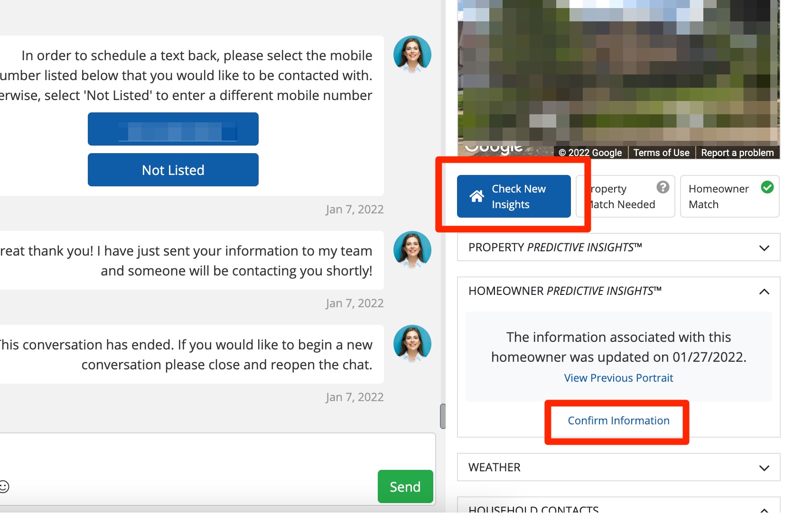Collapse the Homeowner Predictive Insights section
The height and width of the screenshot is (532, 803).
[764, 292]
